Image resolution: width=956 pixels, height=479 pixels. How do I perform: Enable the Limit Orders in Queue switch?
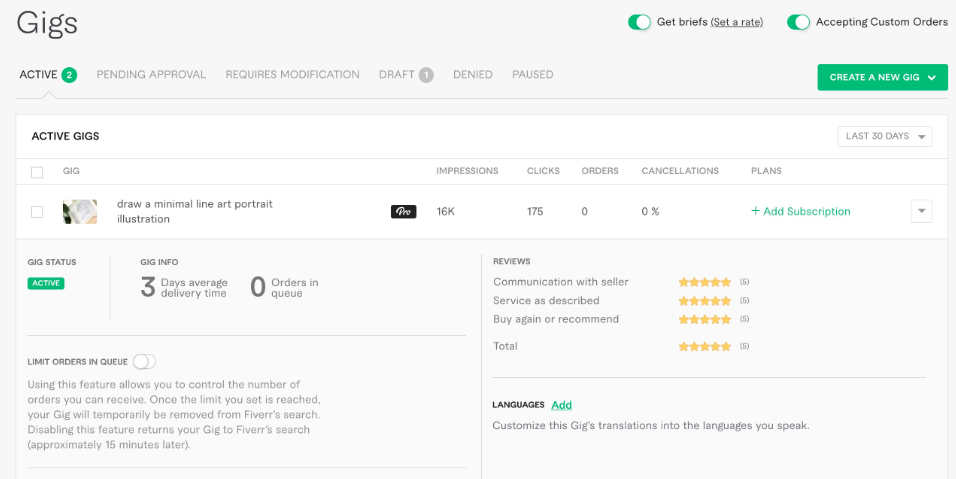144,361
